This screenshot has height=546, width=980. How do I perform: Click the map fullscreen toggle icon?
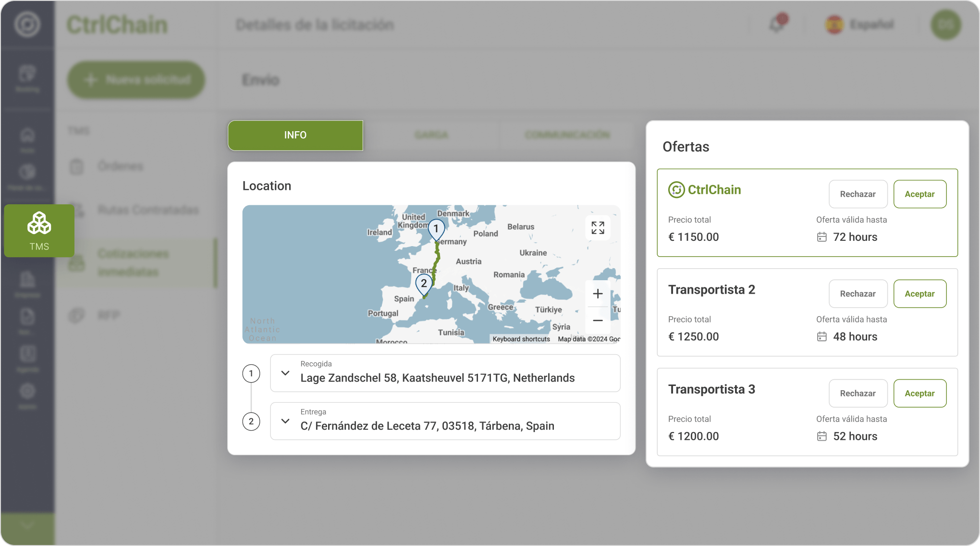point(598,228)
